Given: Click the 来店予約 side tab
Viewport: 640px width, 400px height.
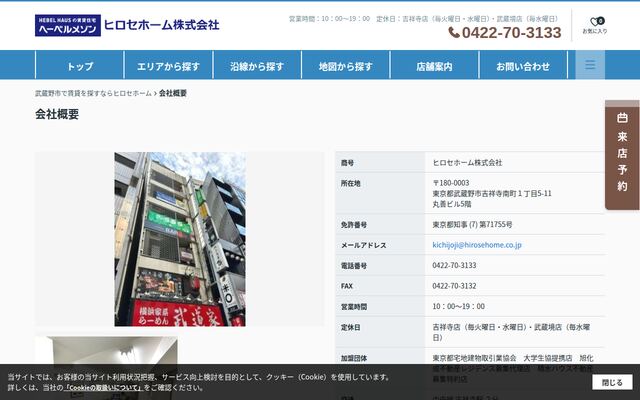Looking at the screenshot, I should pos(622,155).
